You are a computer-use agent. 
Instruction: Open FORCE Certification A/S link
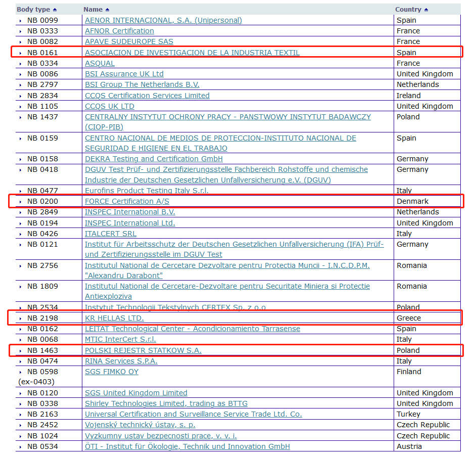click(x=127, y=201)
